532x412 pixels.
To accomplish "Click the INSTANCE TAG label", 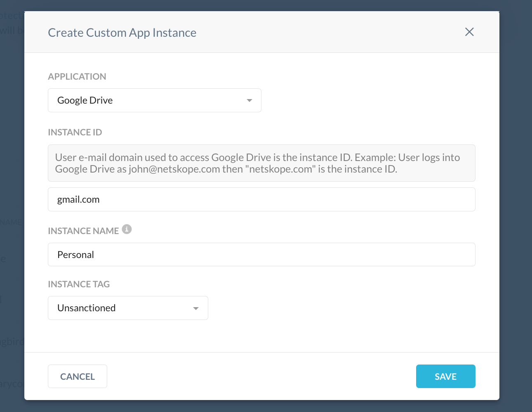I will [79, 284].
